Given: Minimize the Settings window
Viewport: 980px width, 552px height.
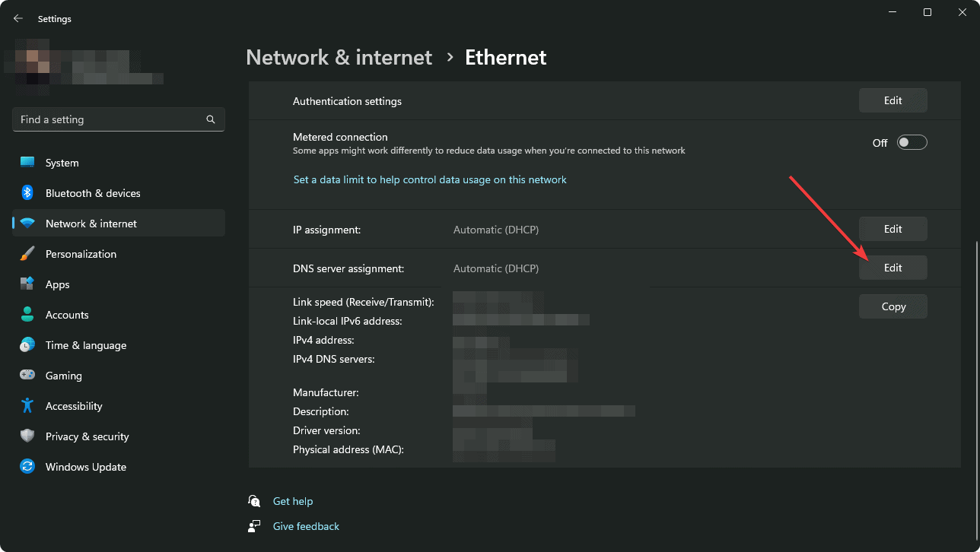Looking at the screenshot, I should click(892, 12).
